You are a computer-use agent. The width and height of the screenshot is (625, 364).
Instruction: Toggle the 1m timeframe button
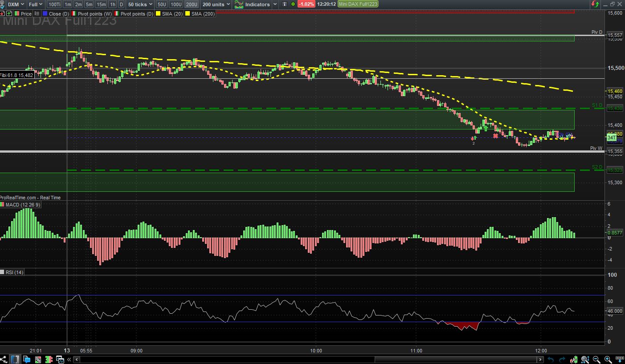pos(67,4)
